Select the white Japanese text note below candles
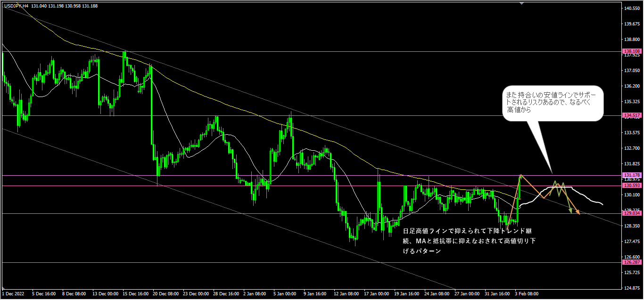 pyautogui.click(x=469, y=241)
